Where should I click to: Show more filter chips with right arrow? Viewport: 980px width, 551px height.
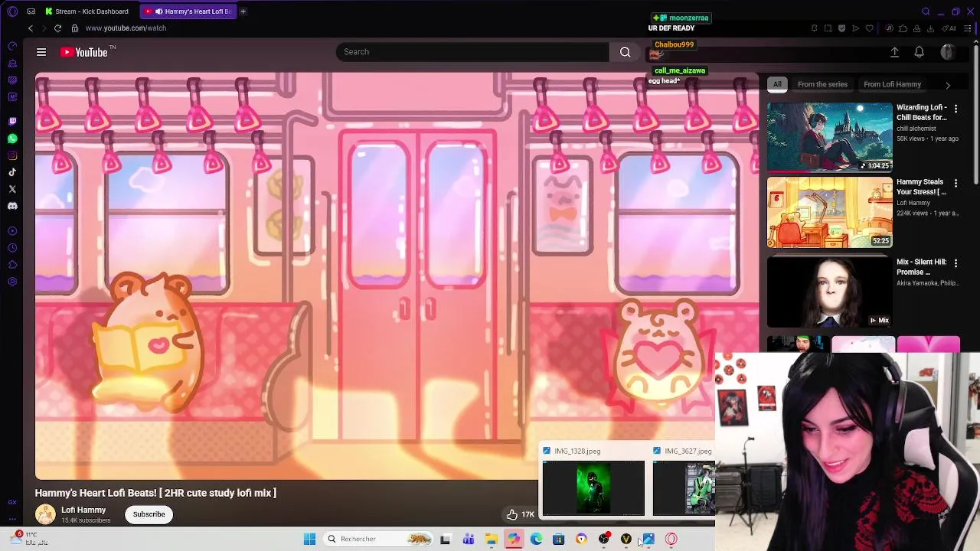click(948, 85)
